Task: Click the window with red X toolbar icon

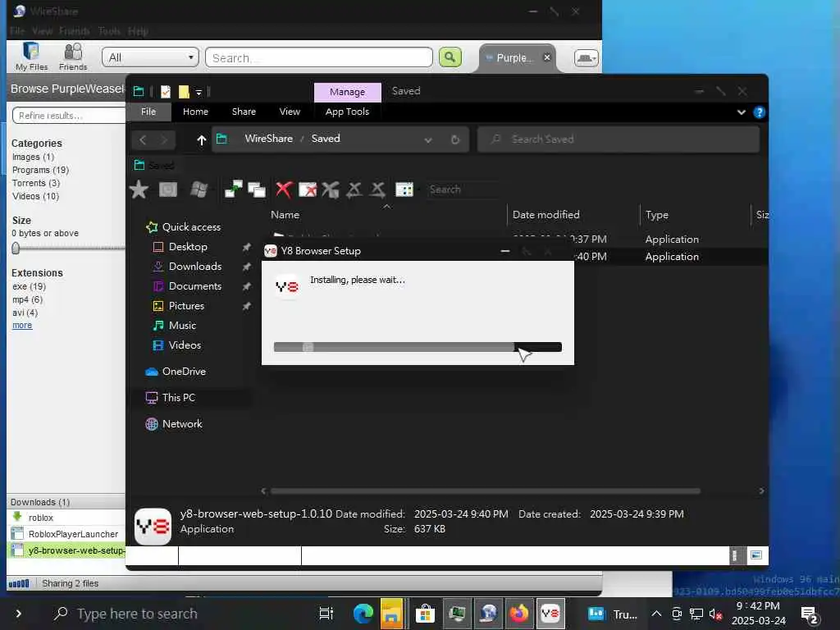Action: pos(308,189)
